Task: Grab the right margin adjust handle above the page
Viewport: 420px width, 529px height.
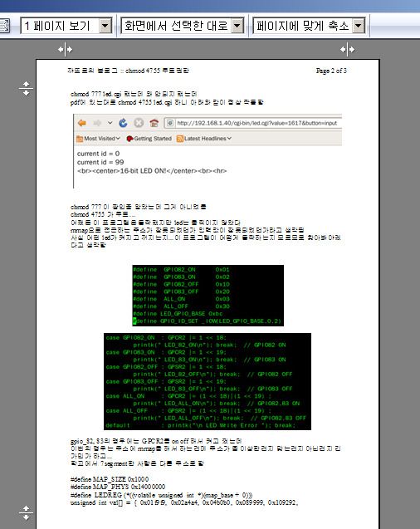Action: click(347, 49)
